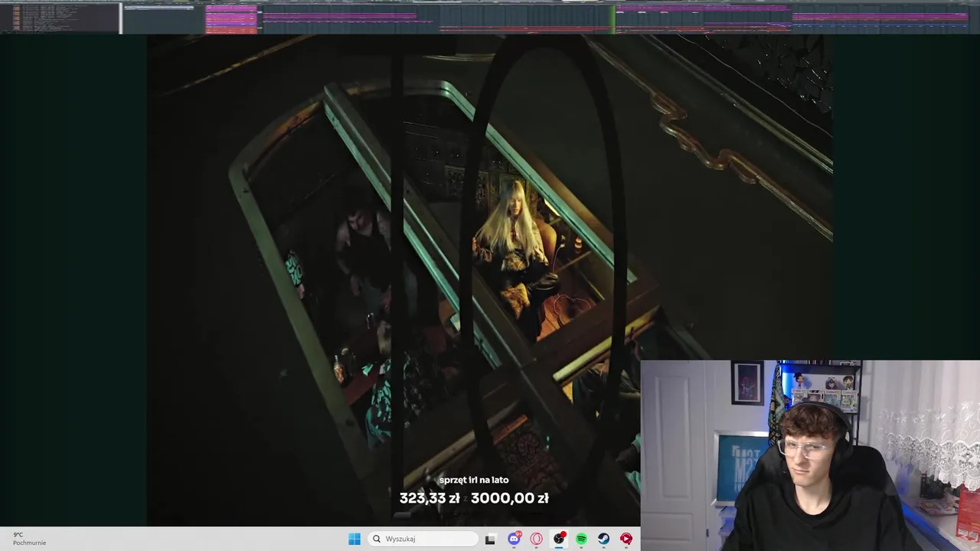Open Task View from the taskbar

click(490, 539)
